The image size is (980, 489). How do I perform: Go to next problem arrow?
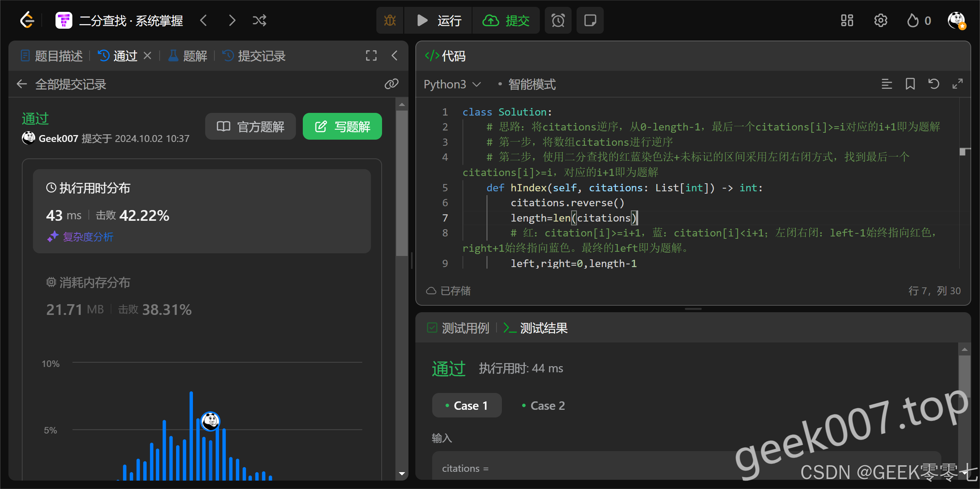(x=232, y=20)
